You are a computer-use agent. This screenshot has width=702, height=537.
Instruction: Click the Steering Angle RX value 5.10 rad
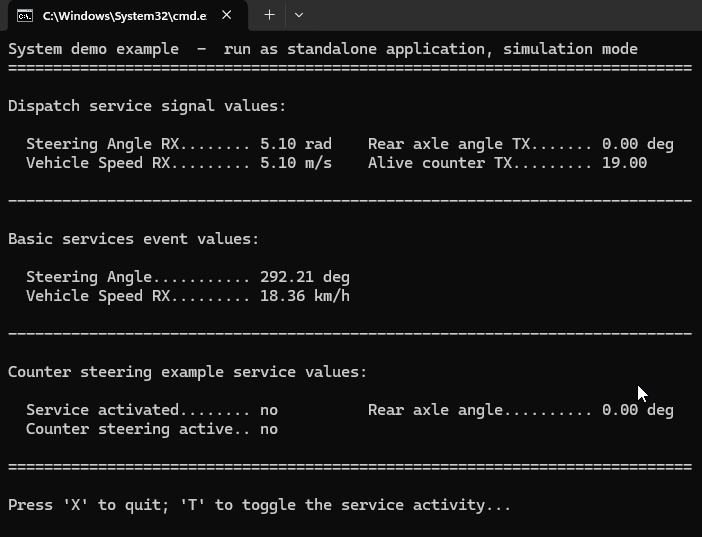pos(295,144)
